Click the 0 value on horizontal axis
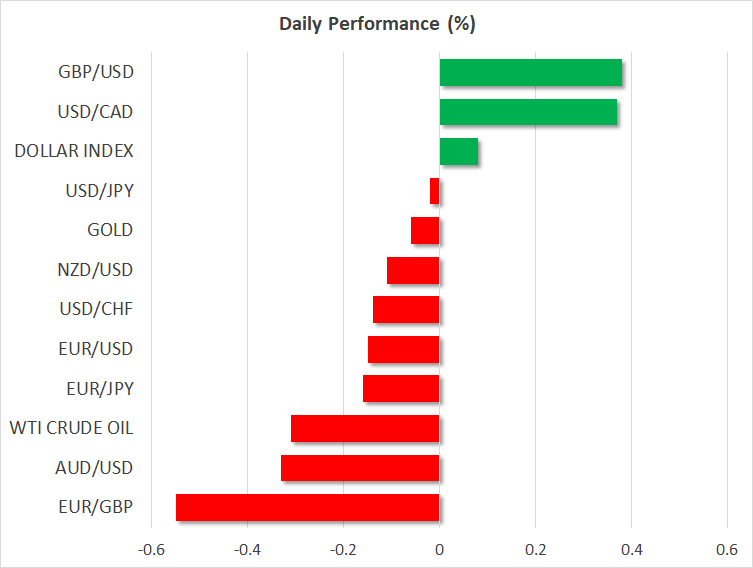The width and height of the screenshot is (753, 568). coord(439,550)
